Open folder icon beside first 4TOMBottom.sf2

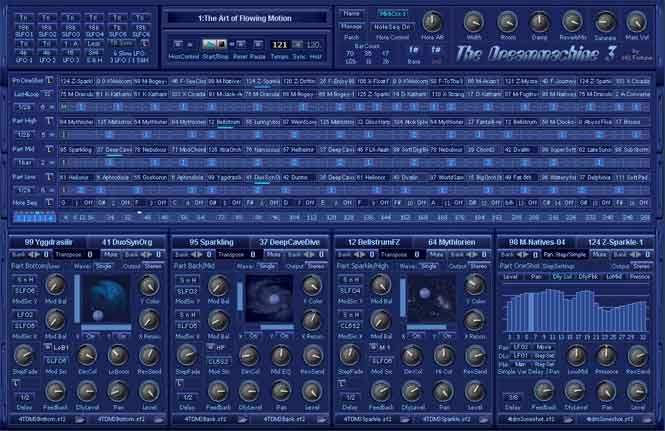coord(79,420)
